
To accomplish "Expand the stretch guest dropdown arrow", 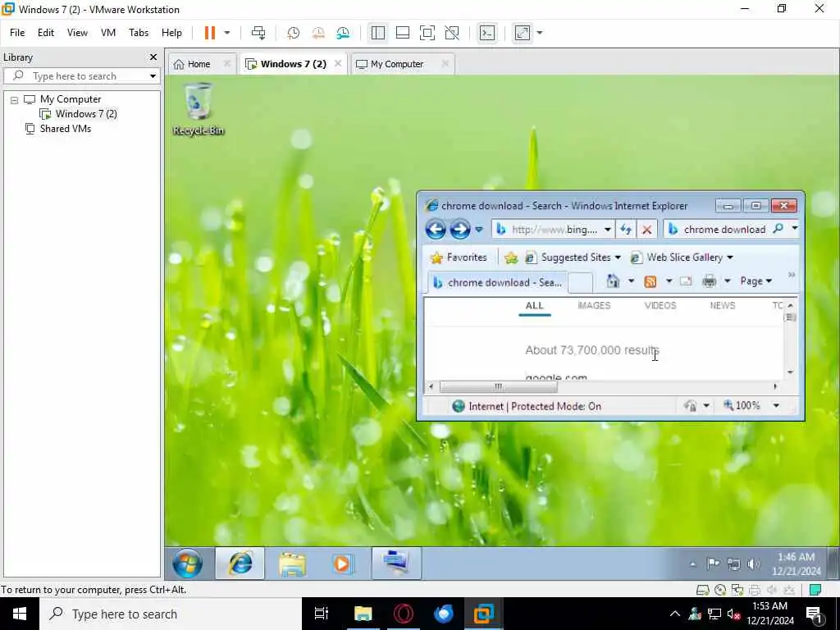I will tap(540, 33).
